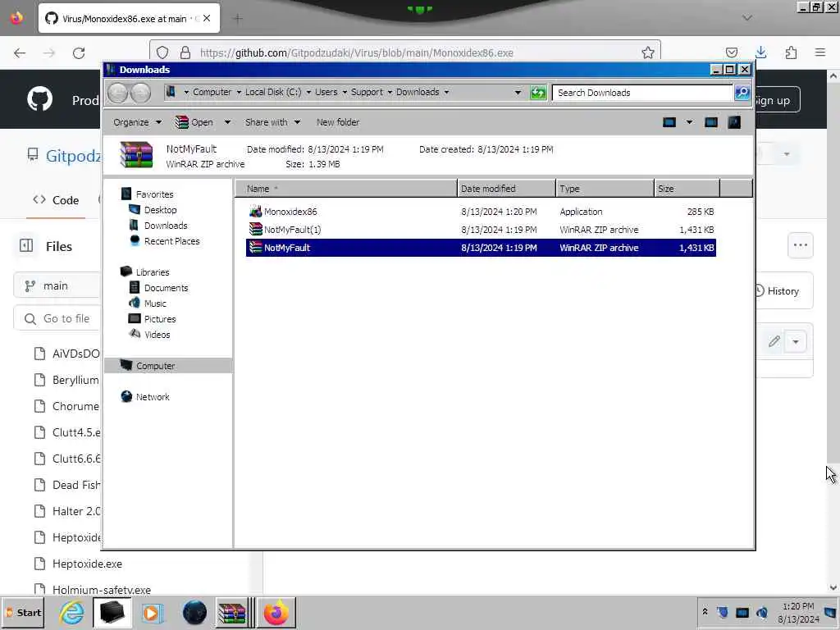Open Desktop under Favorites
This screenshot has height=630, width=840.
click(x=160, y=210)
